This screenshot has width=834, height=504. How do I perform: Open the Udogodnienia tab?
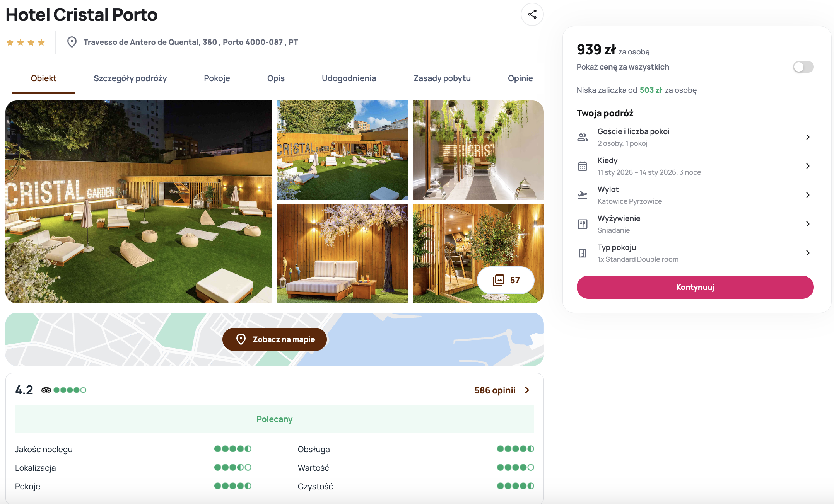(x=349, y=78)
